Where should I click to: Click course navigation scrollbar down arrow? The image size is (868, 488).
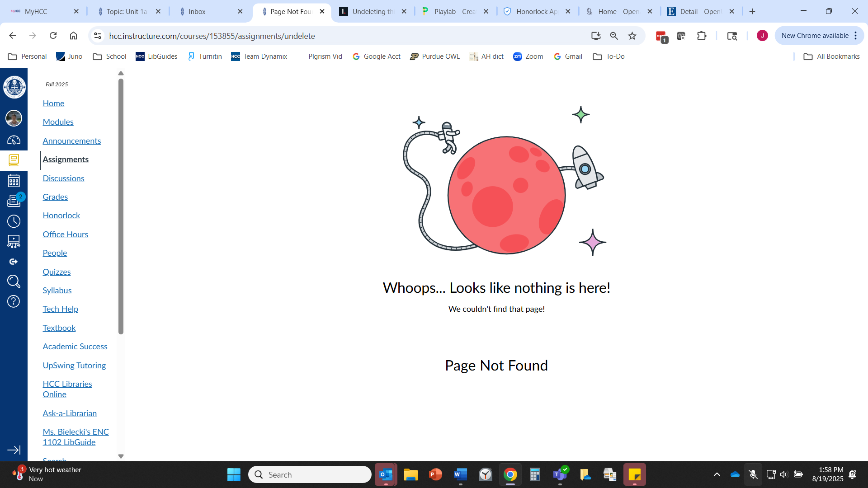pos(121,456)
